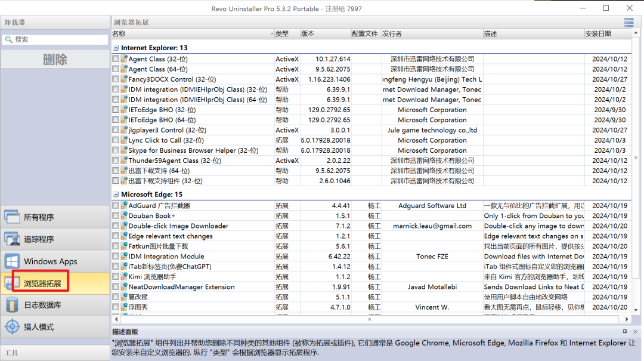This screenshot has width=644, height=361.
Task: Click the jlgplayer3 Control item icon
Action: 124,130
